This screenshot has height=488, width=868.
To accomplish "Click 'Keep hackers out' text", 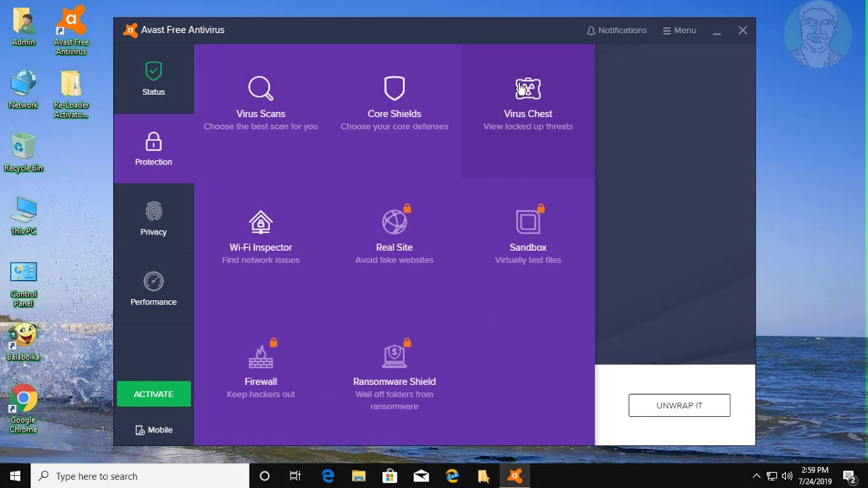I will pos(260,394).
